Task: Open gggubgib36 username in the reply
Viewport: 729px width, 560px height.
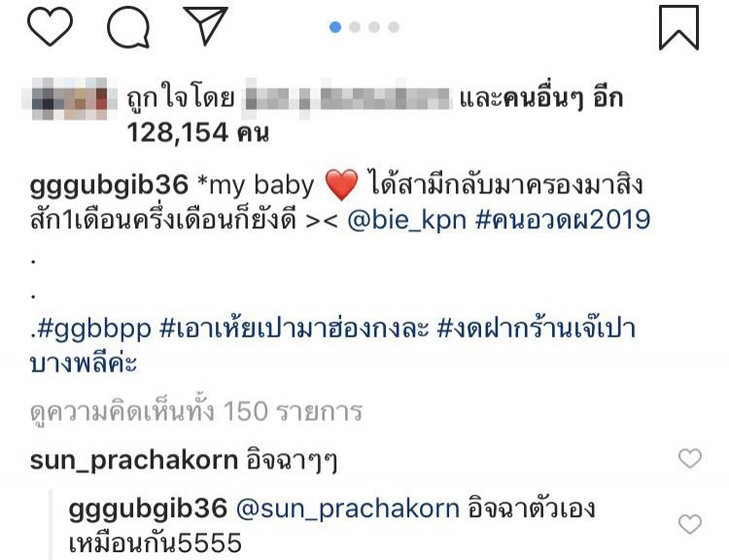Action: click(148, 509)
